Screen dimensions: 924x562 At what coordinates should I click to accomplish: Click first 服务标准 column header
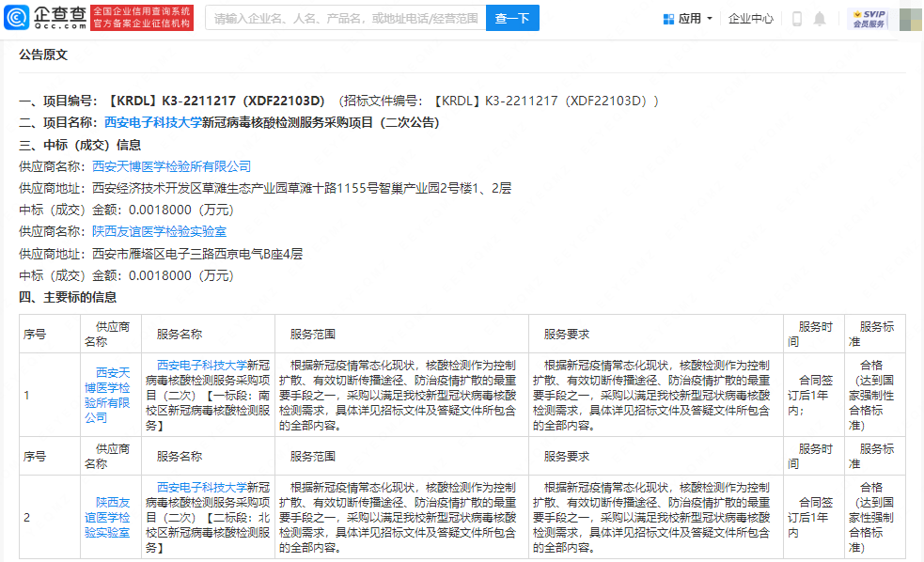click(x=875, y=334)
